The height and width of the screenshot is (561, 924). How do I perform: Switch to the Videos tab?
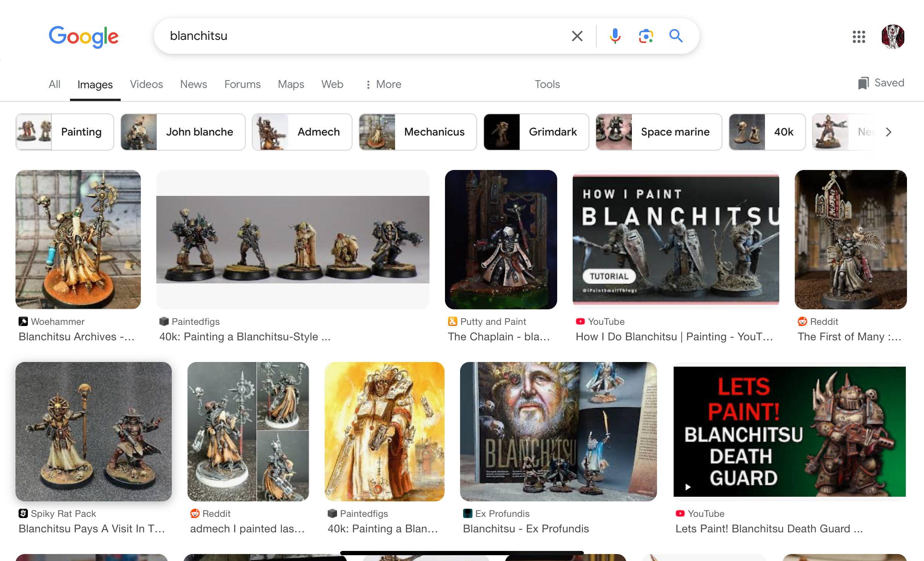[146, 84]
